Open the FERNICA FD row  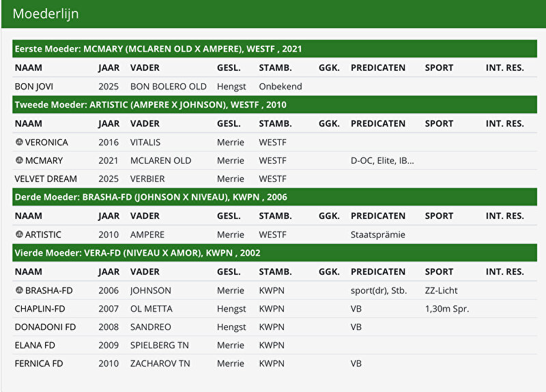[x=39, y=363]
